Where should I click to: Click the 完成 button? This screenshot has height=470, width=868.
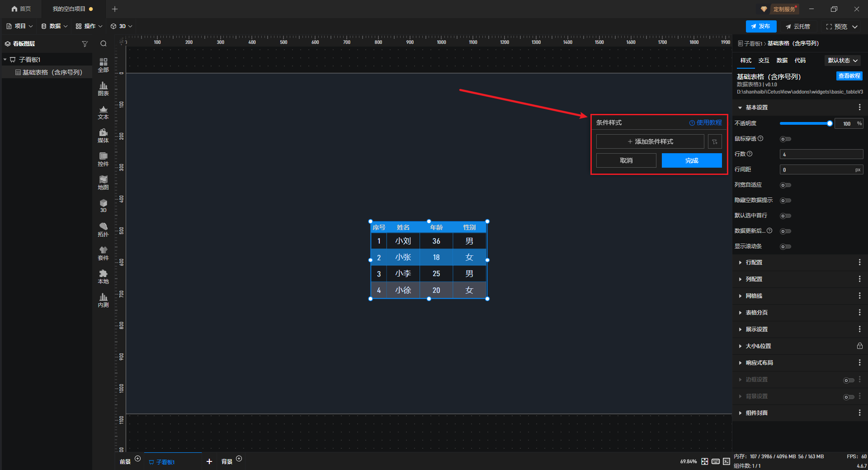coord(691,161)
